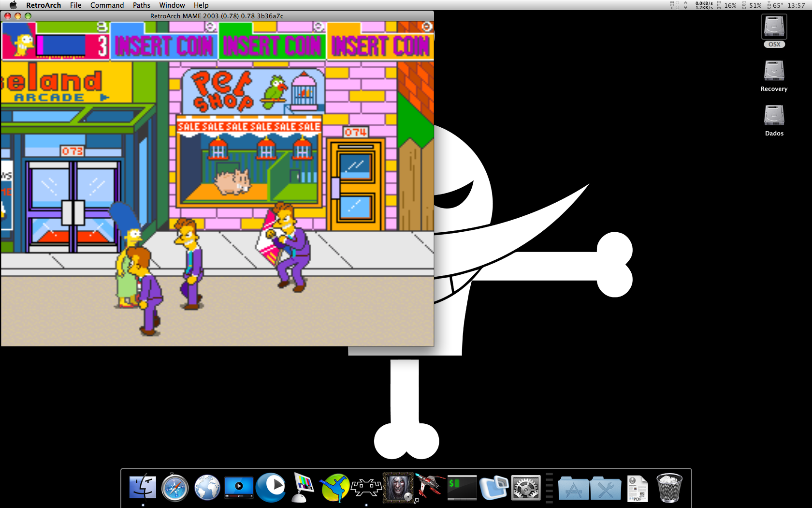Click the 13:57 menu bar clock
812x508 pixels.
(x=796, y=5)
